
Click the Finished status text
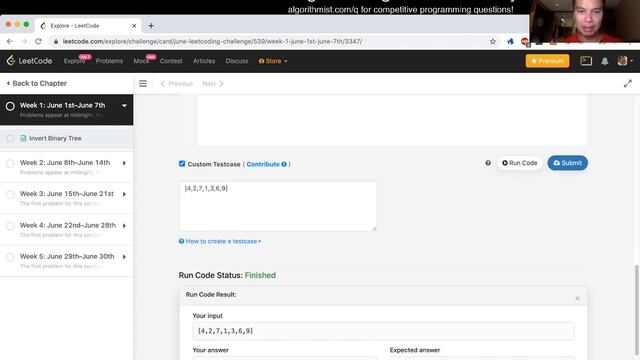pos(260,275)
